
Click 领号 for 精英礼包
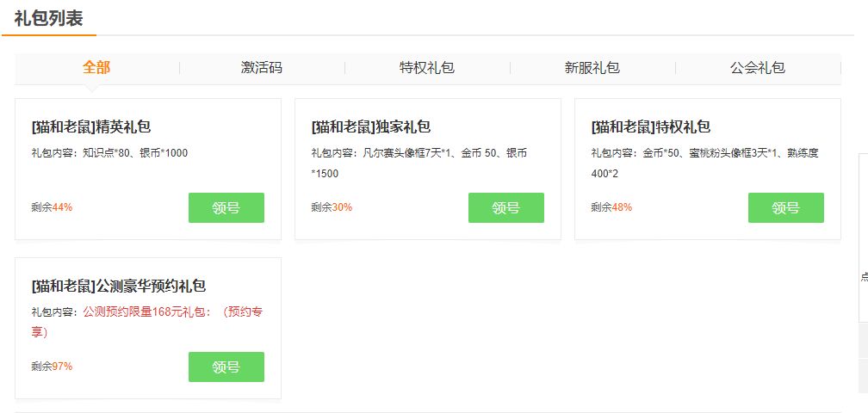[x=226, y=208]
